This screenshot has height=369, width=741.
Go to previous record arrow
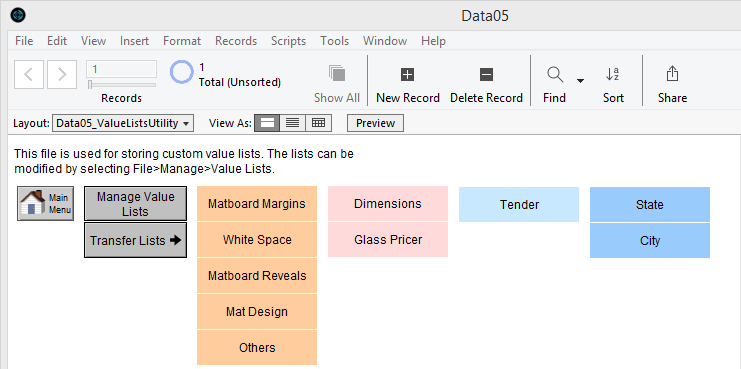click(x=29, y=74)
